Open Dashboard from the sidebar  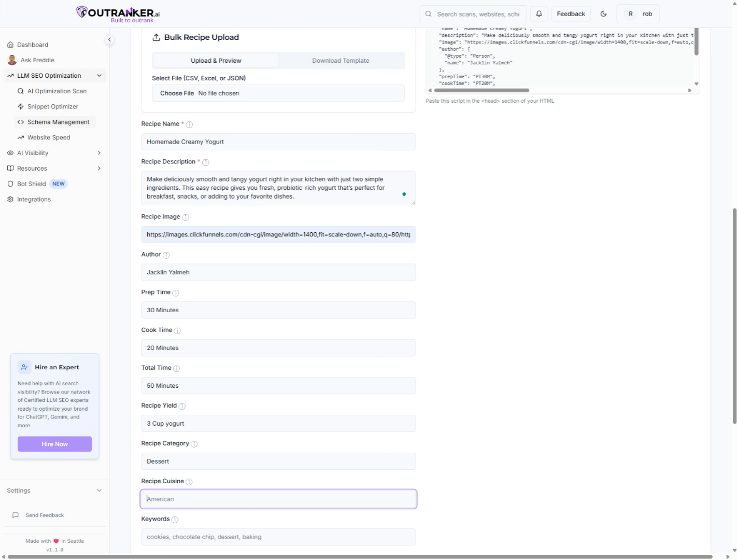pos(32,45)
